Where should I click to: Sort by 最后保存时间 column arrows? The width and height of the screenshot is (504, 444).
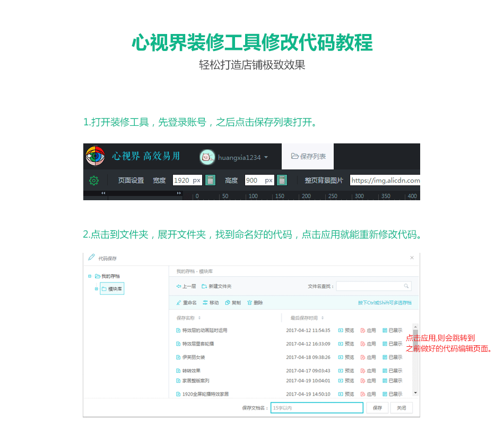(323, 318)
